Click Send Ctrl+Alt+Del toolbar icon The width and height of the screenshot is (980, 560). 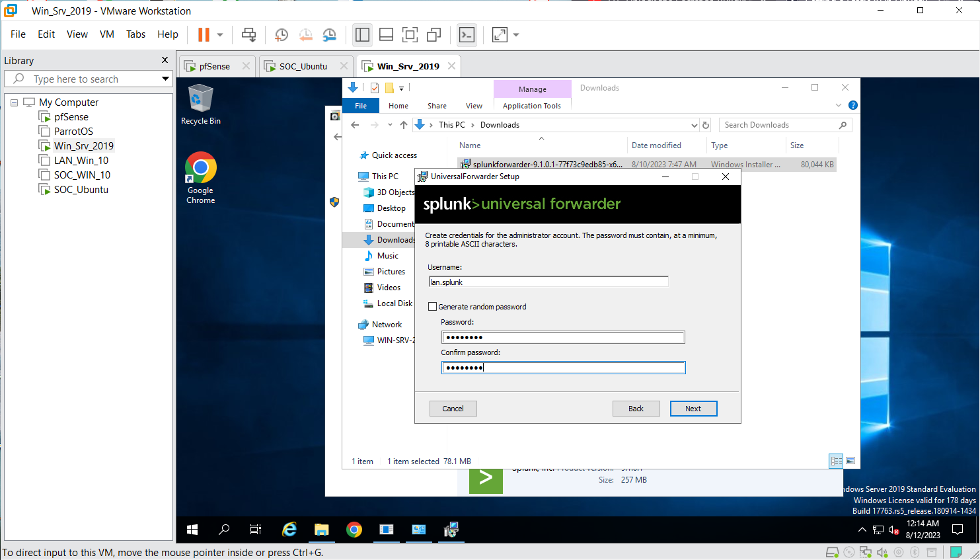pos(248,34)
